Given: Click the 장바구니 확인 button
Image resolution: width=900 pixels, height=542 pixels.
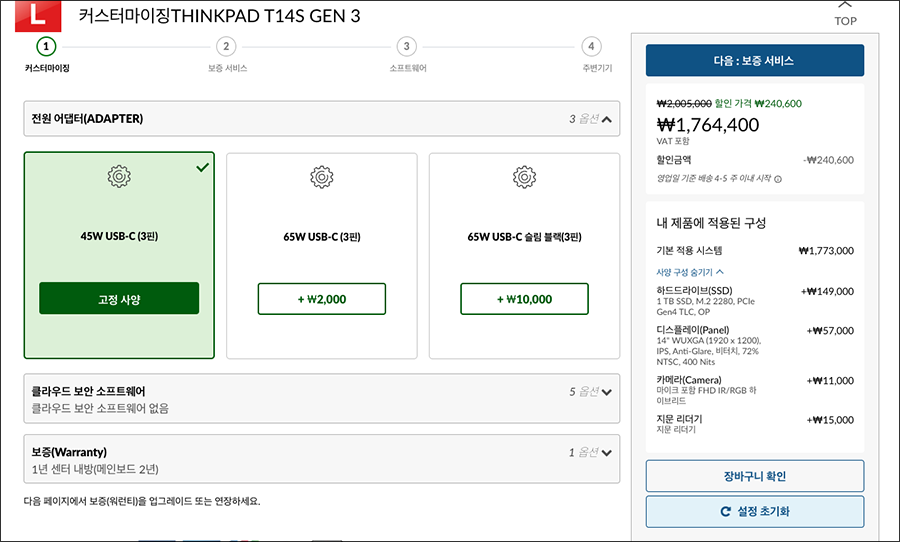Looking at the screenshot, I should (754, 476).
